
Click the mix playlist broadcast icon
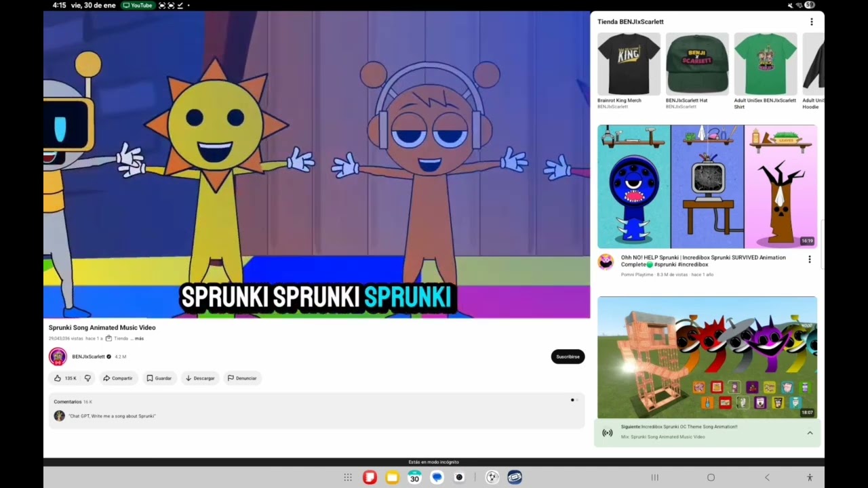(608, 432)
